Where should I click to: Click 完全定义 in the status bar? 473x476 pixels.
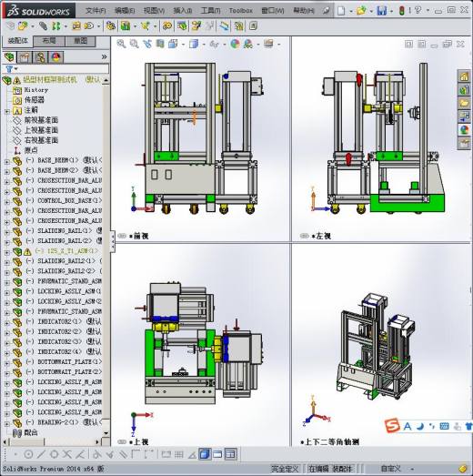click(x=285, y=469)
